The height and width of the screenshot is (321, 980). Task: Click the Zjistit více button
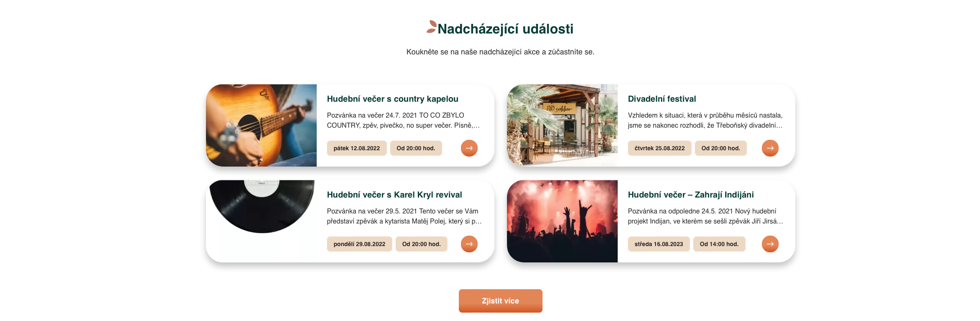(500, 301)
